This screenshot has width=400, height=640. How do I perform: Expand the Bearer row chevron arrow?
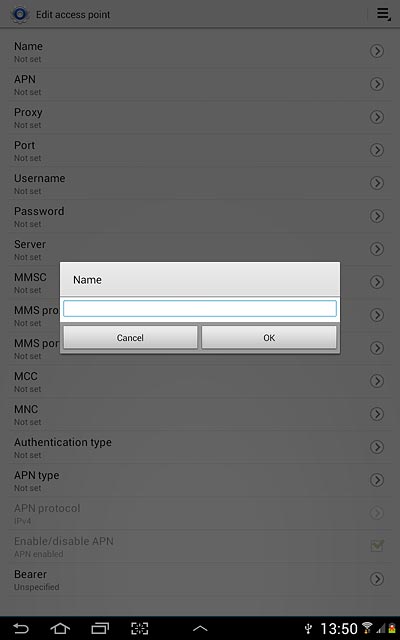377,579
